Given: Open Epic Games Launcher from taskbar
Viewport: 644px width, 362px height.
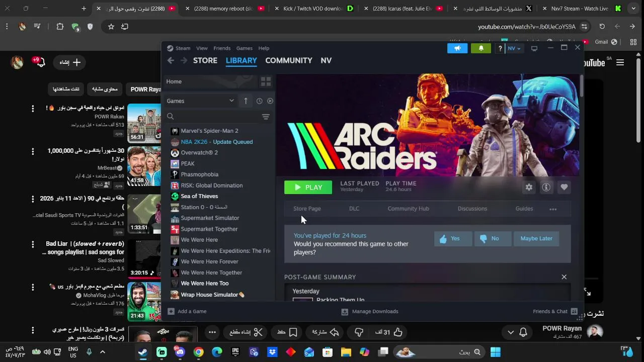Looking at the screenshot, I should click(235, 352).
